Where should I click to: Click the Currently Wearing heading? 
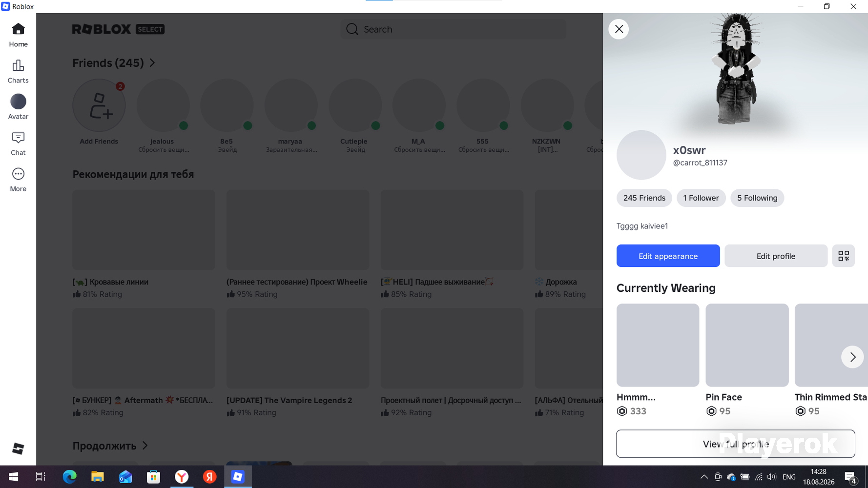tap(666, 288)
